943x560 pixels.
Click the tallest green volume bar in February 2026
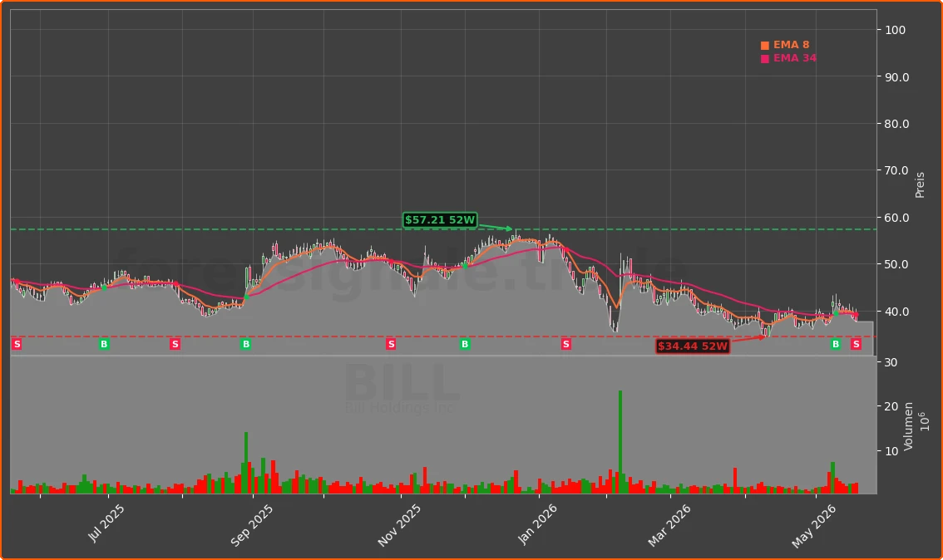tap(620, 442)
